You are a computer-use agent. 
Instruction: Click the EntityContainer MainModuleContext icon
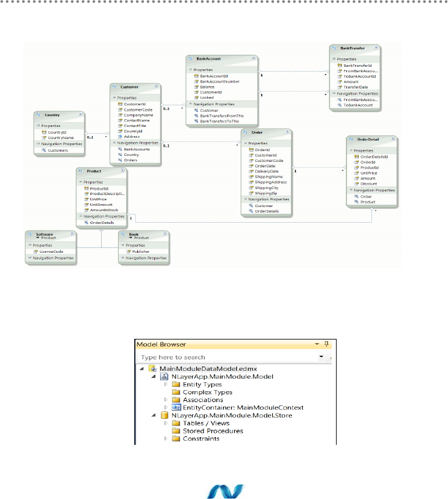[x=176, y=408]
